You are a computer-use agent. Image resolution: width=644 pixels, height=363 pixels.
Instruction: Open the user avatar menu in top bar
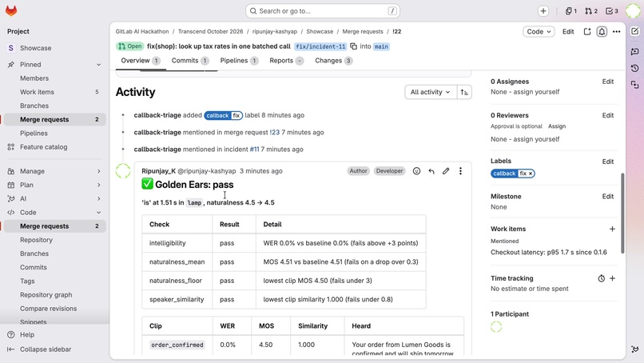pyautogui.click(x=633, y=11)
